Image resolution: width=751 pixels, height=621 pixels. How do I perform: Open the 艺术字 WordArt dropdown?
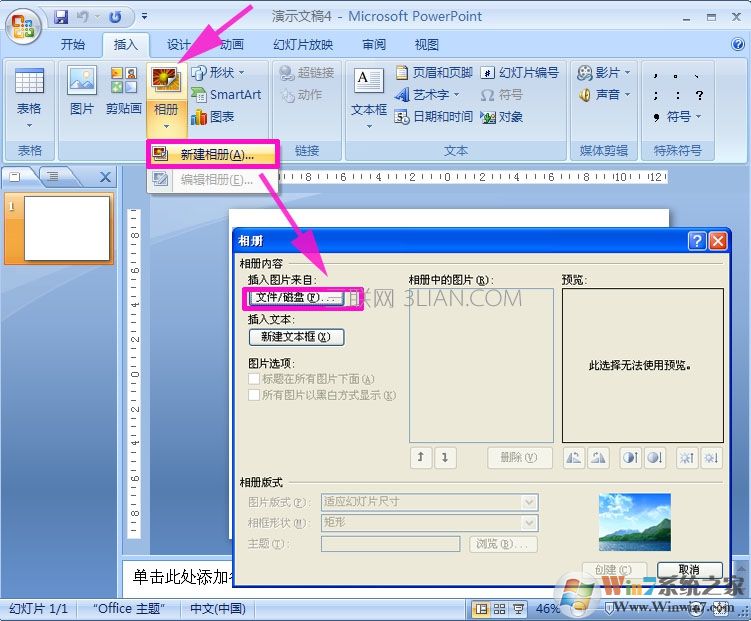point(427,95)
